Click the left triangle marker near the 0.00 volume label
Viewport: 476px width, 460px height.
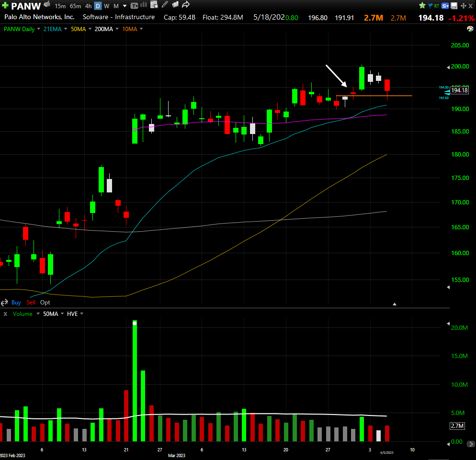(x=448, y=444)
